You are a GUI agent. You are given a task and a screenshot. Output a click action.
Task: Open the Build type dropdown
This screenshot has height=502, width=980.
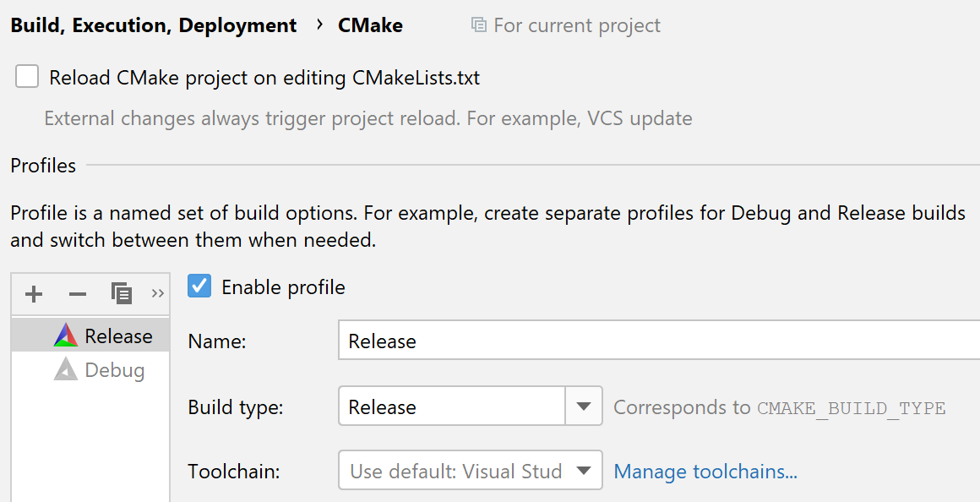(x=584, y=407)
